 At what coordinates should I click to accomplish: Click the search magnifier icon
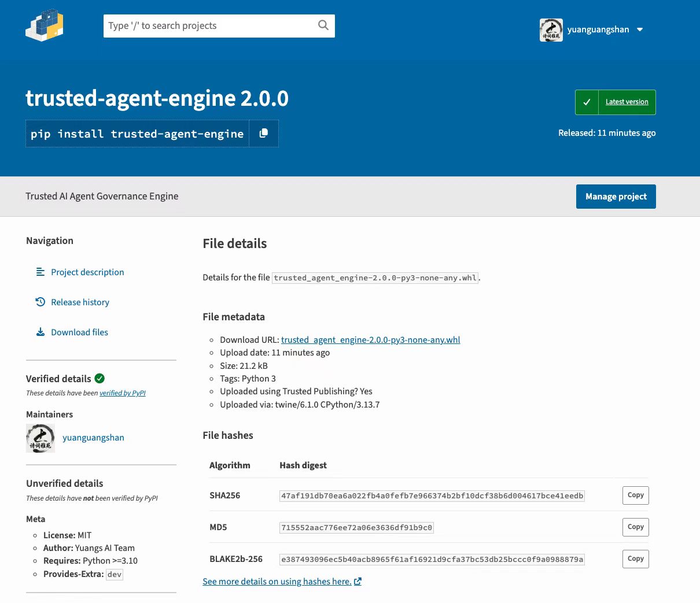click(323, 25)
